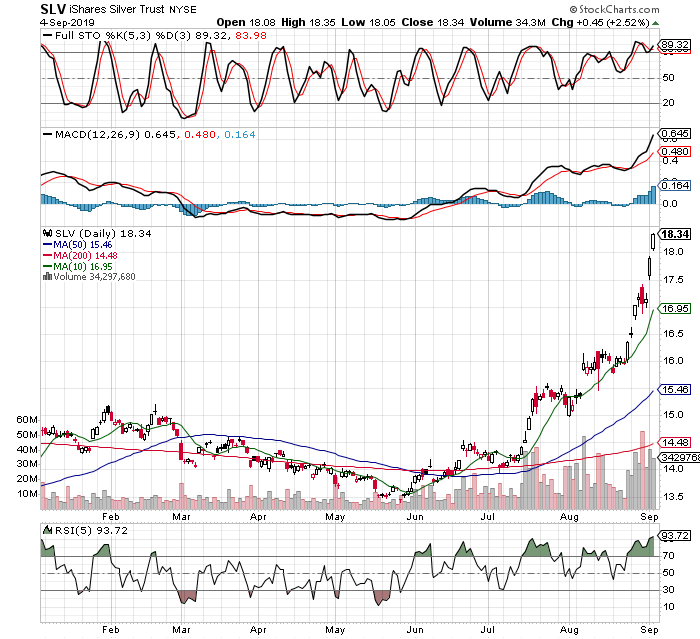Click the green 16.95 MA tag on the price axis

coord(675,309)
